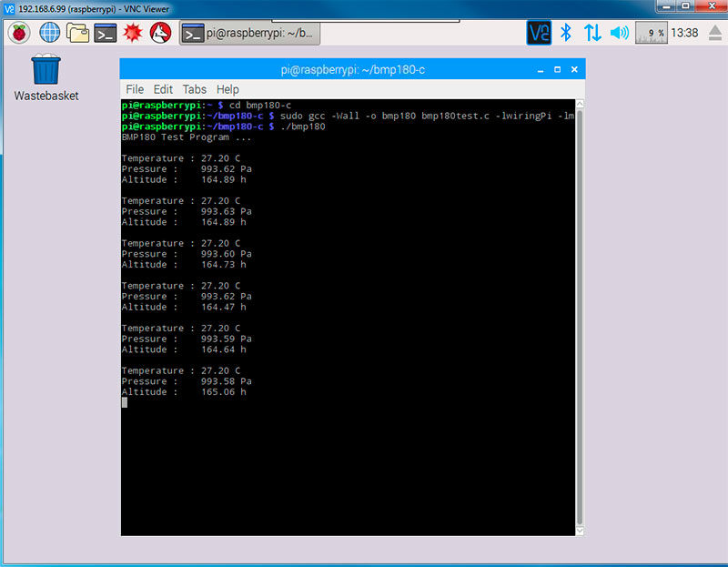Select the pi@raspberrypi taskbar window button
This screenshot has height=567, width=728.
249,34
